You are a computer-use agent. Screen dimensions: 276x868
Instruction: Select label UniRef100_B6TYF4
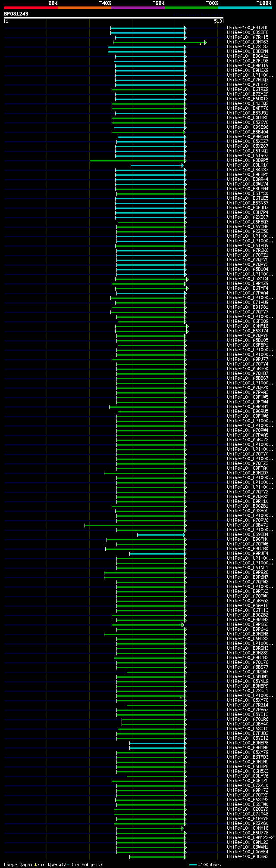click(248, 288)
